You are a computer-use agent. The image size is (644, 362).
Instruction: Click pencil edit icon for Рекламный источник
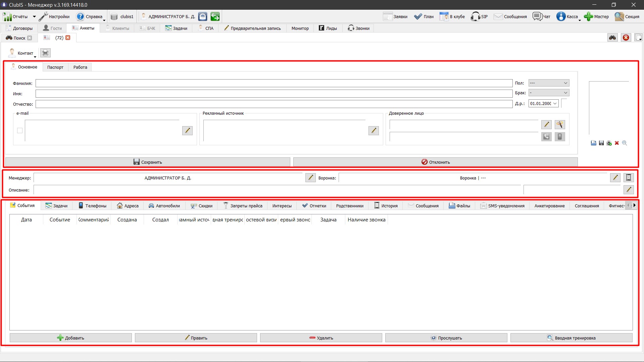(374, 131)
